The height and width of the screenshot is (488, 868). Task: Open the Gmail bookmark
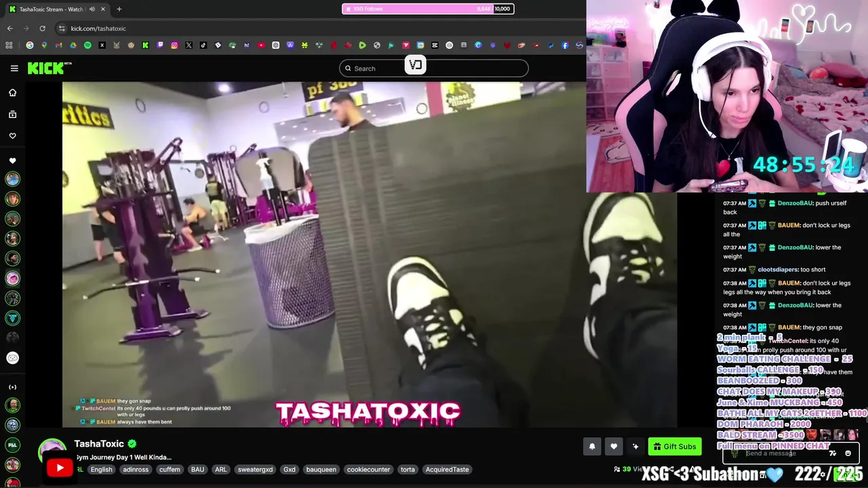[58, 45]
